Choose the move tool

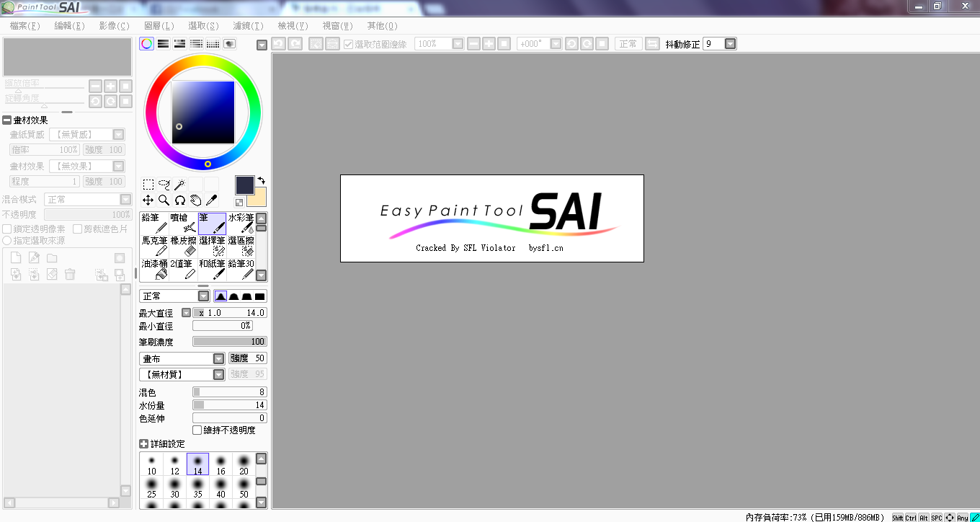[x=148, y=200]
